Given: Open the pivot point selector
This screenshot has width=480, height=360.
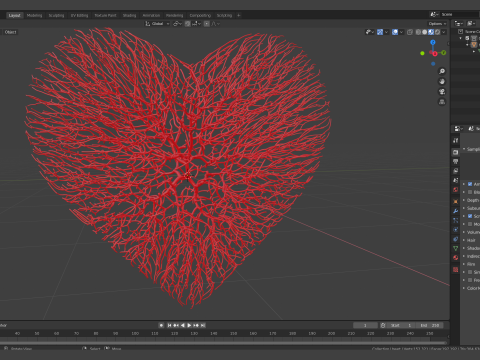Looking at the screenshot, I should click(x=177, y=24).
